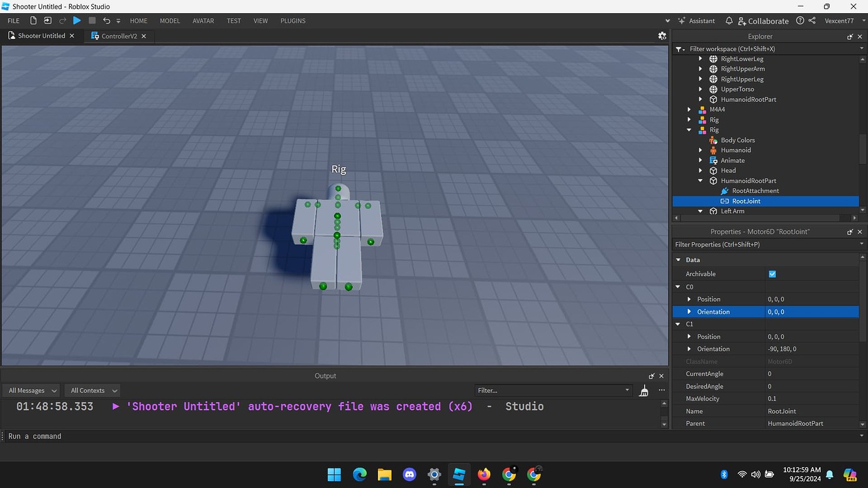Expand the Head object in Explorer
This screenshot has height=488, width=868.
coord(701,170)
